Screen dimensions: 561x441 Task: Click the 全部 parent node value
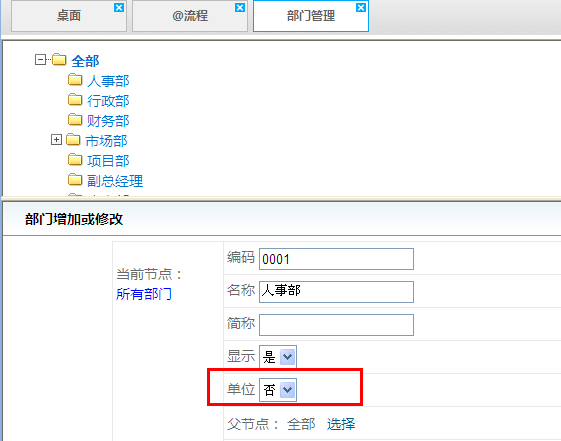(x=301, y=424)
